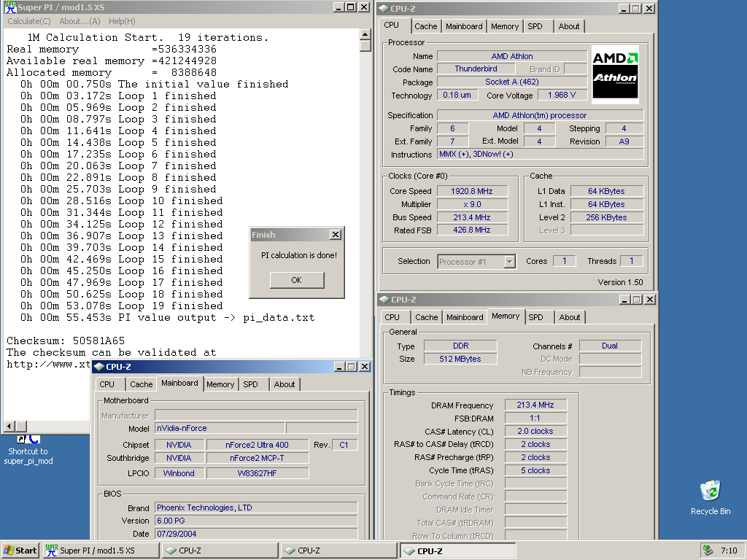Click the Loop 19 finished line in Super PI

[122, 306]
